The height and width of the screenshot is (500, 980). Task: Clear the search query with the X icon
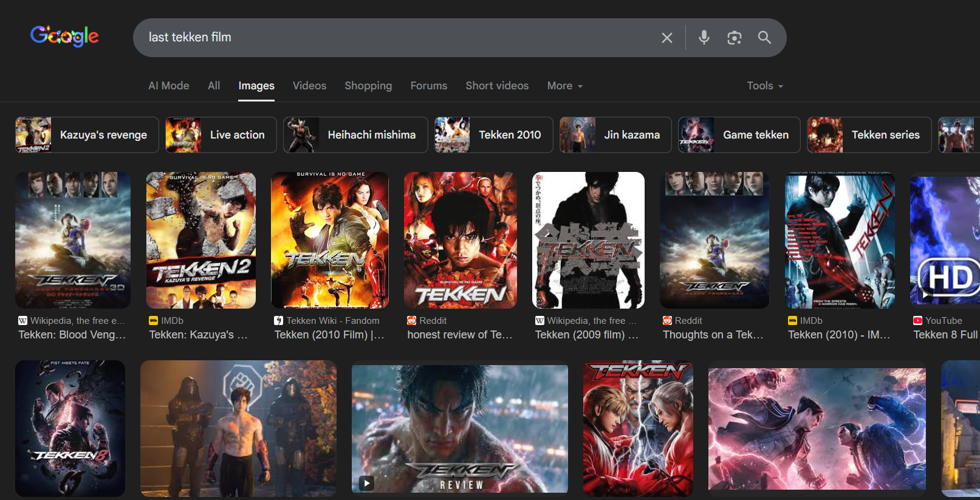click(x=666, y=38)
